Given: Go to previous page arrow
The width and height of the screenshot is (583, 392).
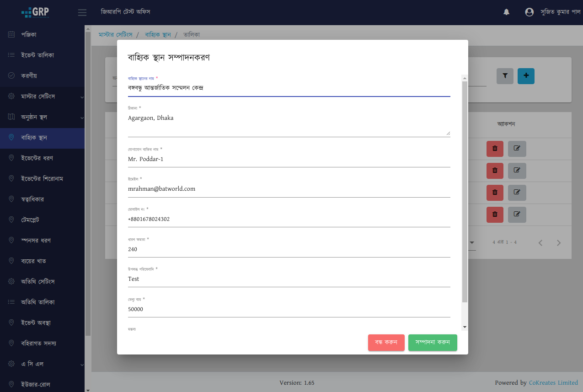Looking at the screenshot, I should click(540, 243).
